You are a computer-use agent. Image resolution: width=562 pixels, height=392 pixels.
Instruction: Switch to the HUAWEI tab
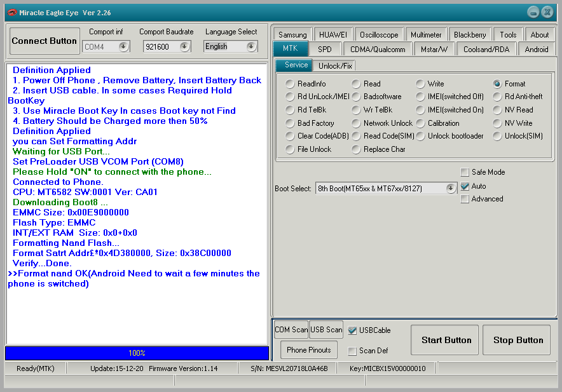(333, 35)
